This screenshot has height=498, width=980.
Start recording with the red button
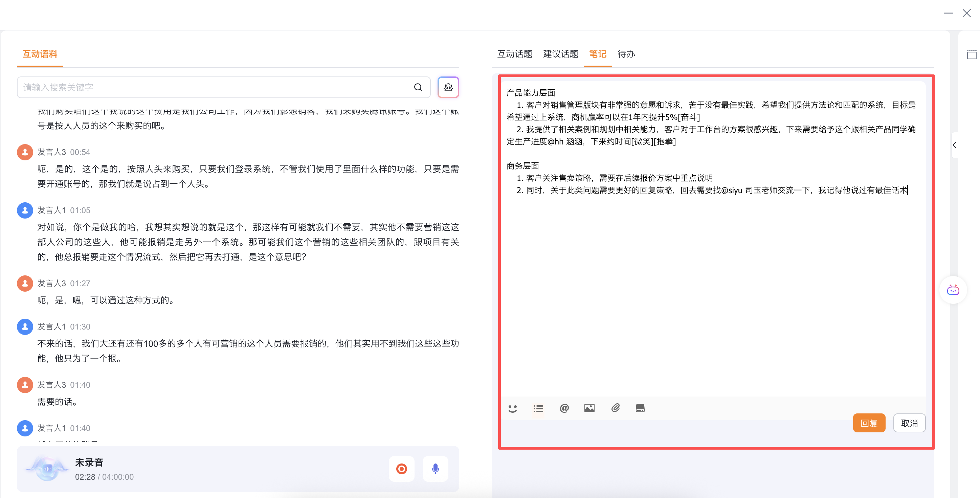click(x=401, y=469)
